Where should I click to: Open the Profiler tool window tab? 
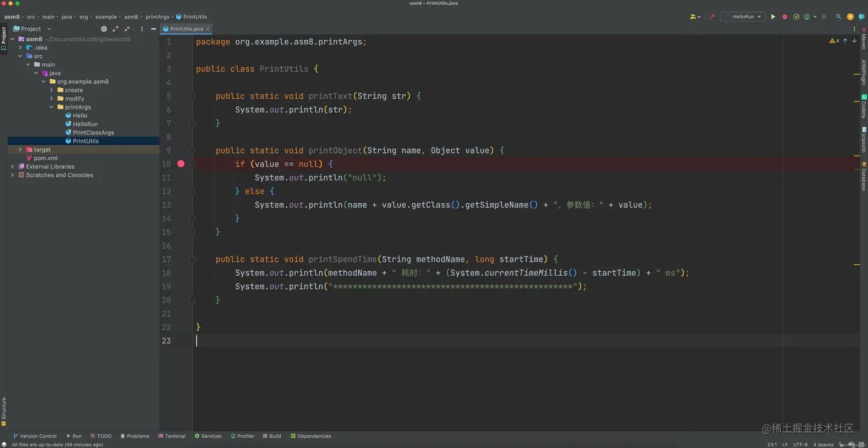(x=242, y=436)
